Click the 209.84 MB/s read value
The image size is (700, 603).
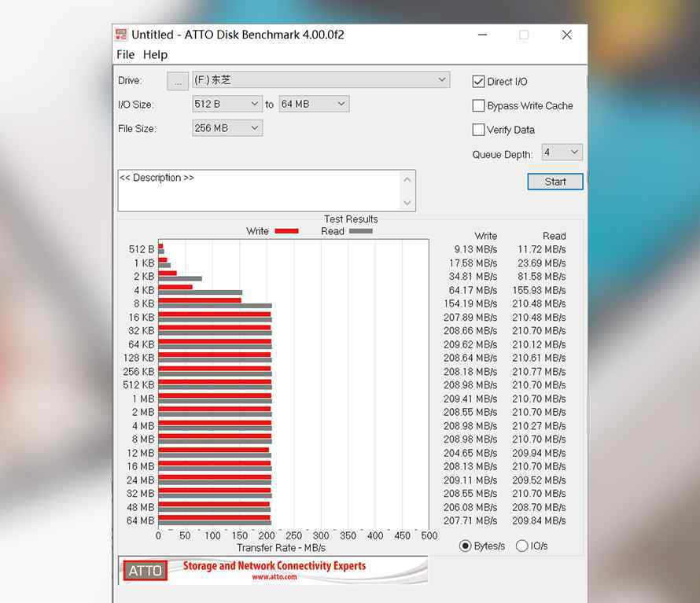(x=539, y=520)
